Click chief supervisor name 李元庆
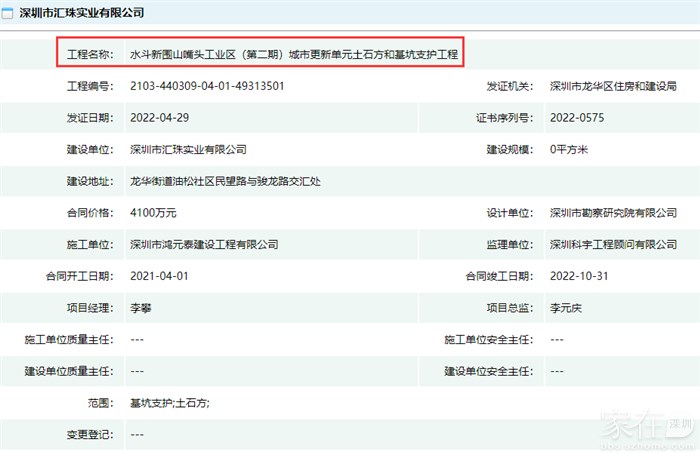700x454 pixels. click(x=567, y=309)
